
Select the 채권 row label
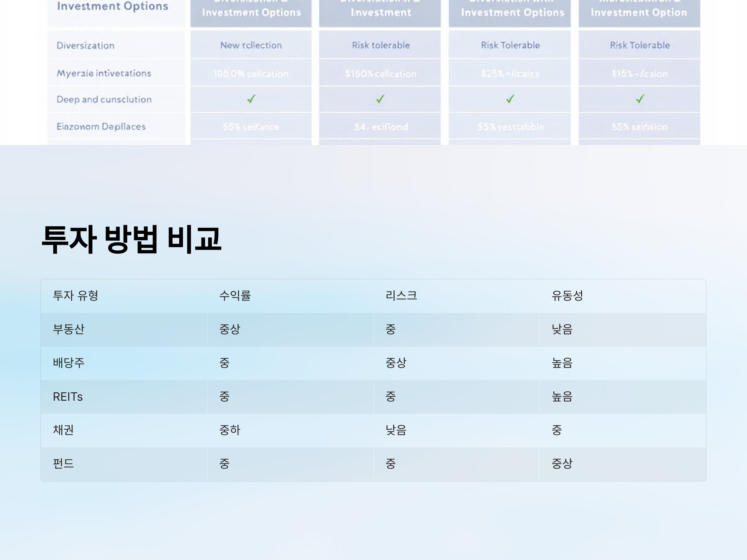point(63,430)
